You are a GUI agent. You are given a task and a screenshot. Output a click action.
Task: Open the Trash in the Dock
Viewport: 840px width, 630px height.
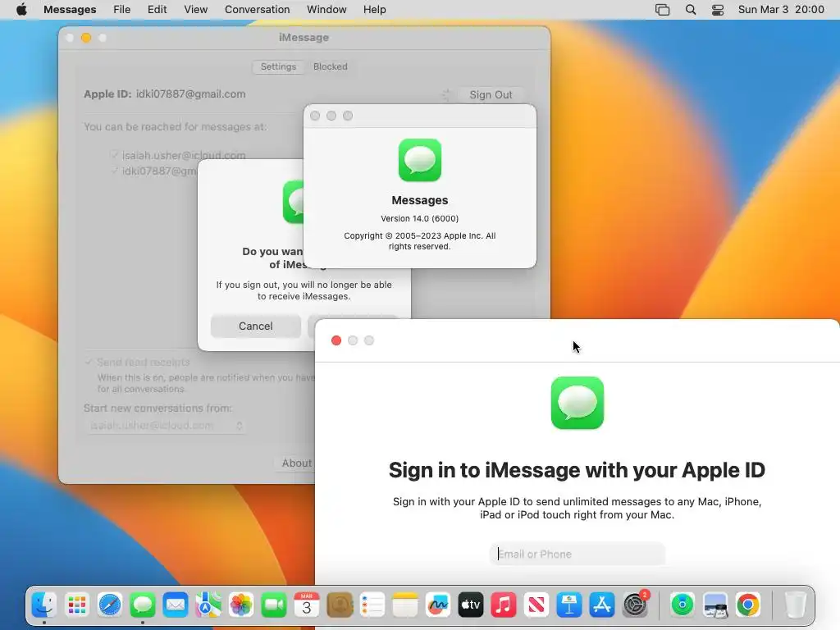tap(796, 605)
